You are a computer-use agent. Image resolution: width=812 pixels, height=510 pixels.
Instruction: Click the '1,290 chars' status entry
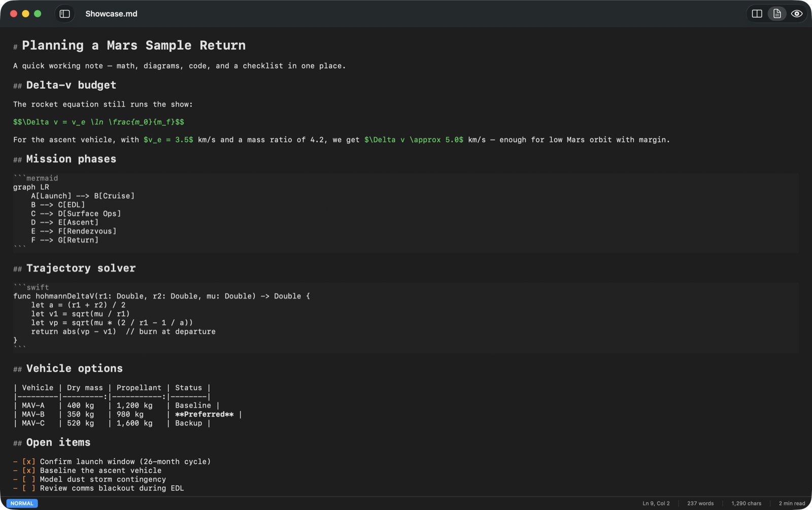[x=746, y=503]
